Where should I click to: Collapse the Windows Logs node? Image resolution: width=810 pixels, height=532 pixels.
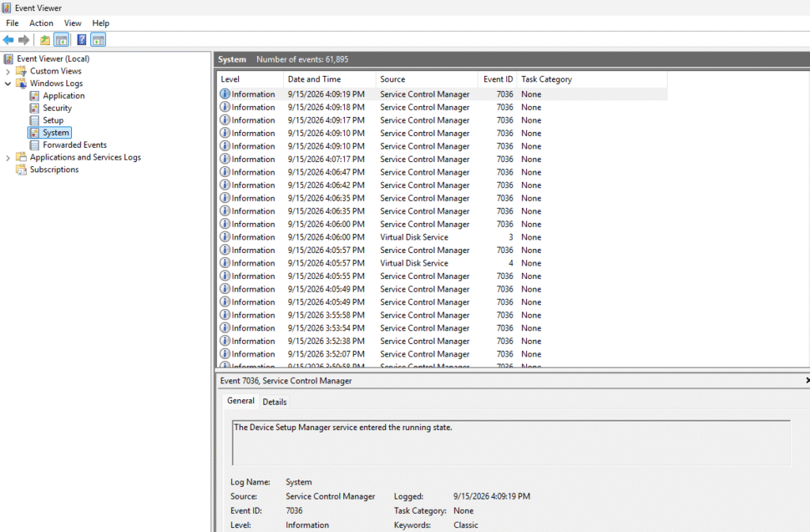8,84
